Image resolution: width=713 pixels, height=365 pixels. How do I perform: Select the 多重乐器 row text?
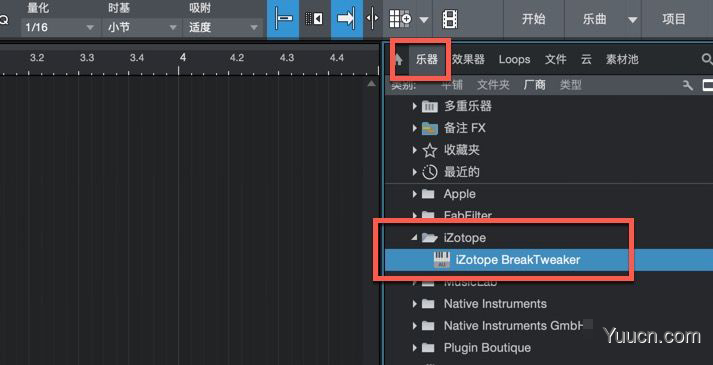tap(468, 106)
